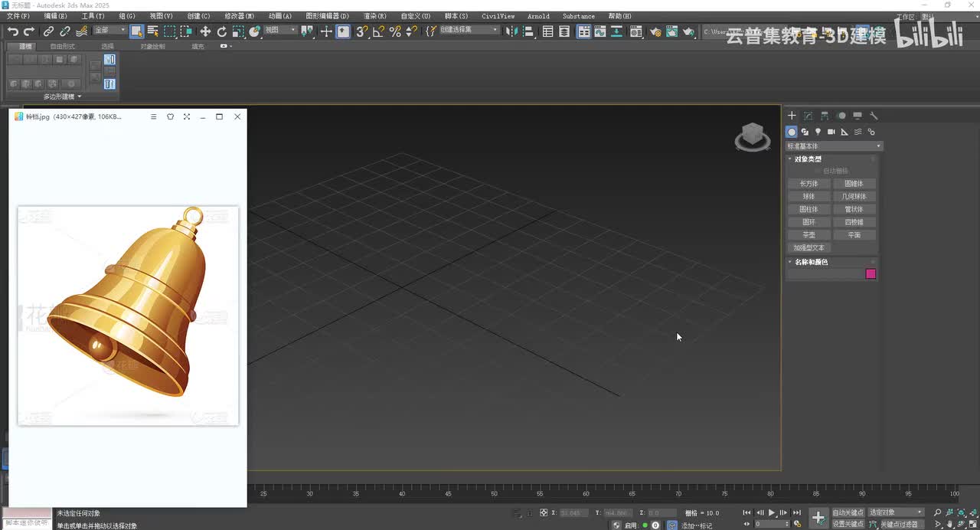Collapse the 对象类型 rollout
This screenshot has width=980, height=530.
[808, 159]
